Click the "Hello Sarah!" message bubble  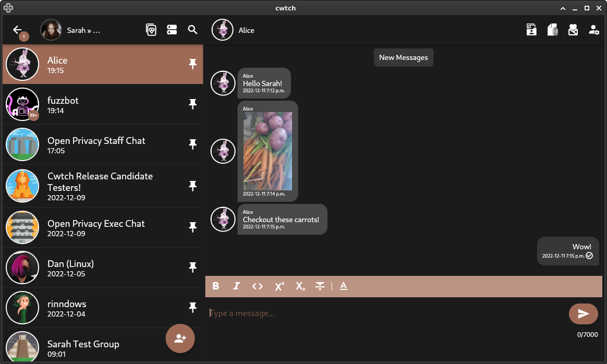264,83
